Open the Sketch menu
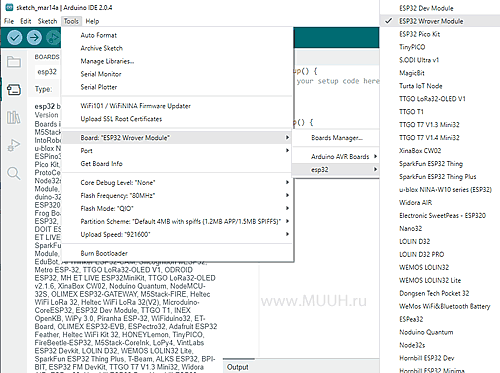Viewport: 500px width, 373px height. coord(47,21)
